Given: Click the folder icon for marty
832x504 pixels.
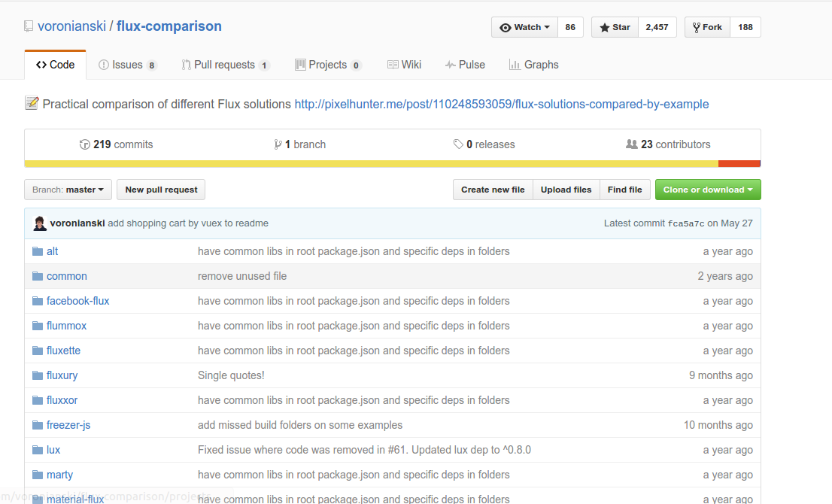Looking at the screenshot, I should click(x=37, y=475).
